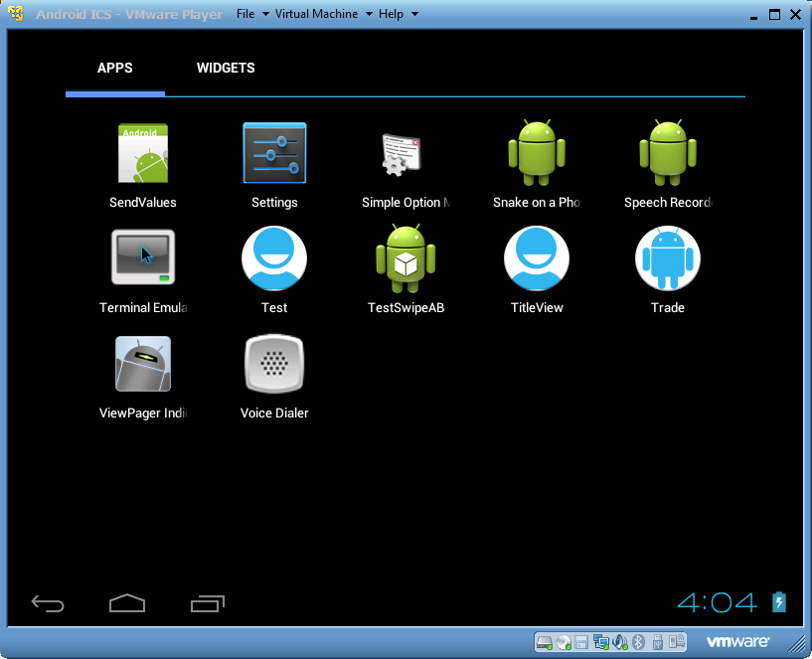Select the APPS tab
This screenshot has height=659, width=812.
click(114, 68)
